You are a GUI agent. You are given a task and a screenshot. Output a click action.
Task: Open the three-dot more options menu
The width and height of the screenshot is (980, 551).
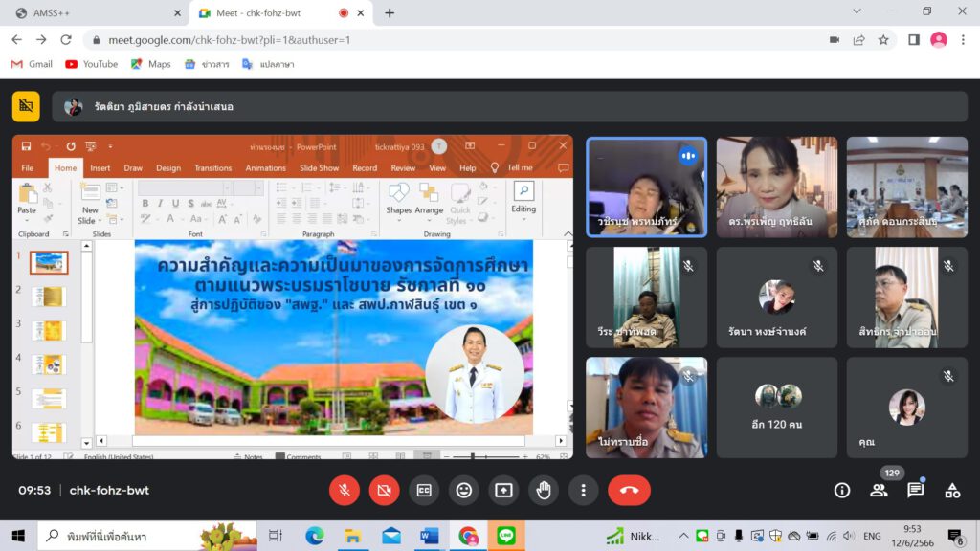(583, 490)
